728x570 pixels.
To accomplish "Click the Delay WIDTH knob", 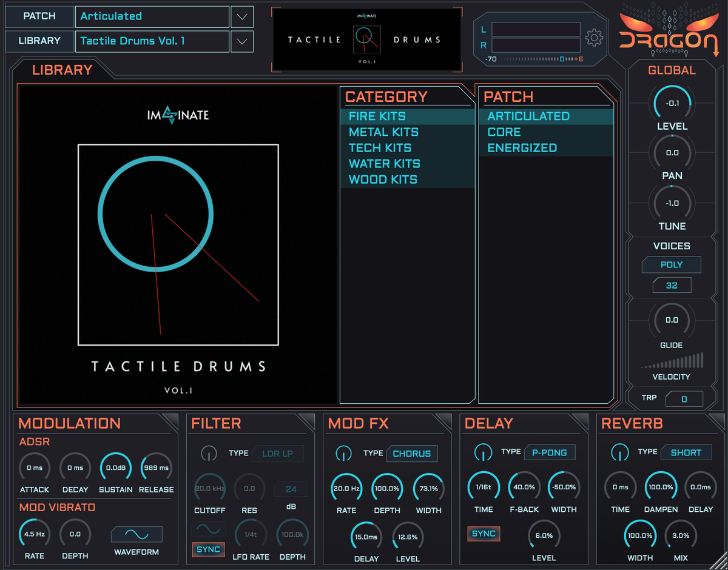I will coord(564,487).
